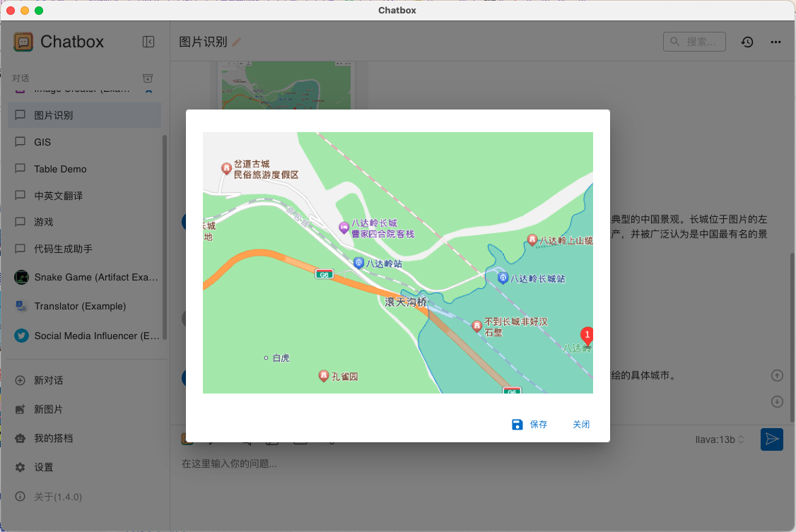Click the chat area vertical scrollbar

coord(792,337)
